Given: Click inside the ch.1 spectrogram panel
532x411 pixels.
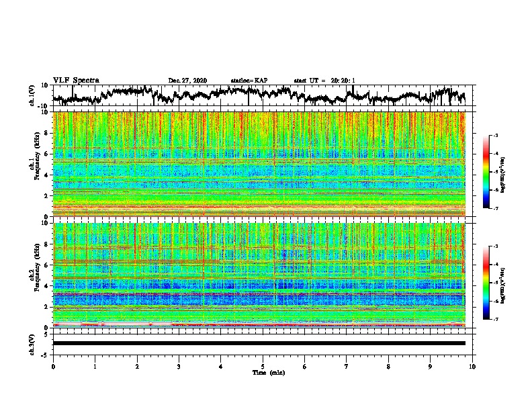Looking at the screenshot, I should point(259,164).
